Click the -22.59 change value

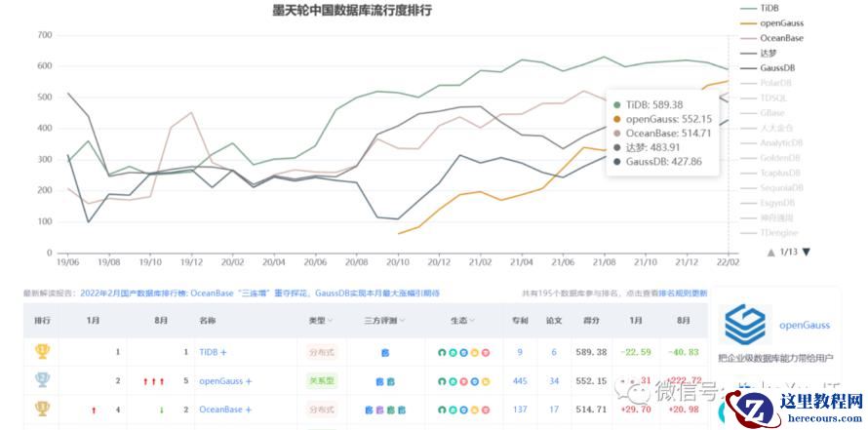636,352
